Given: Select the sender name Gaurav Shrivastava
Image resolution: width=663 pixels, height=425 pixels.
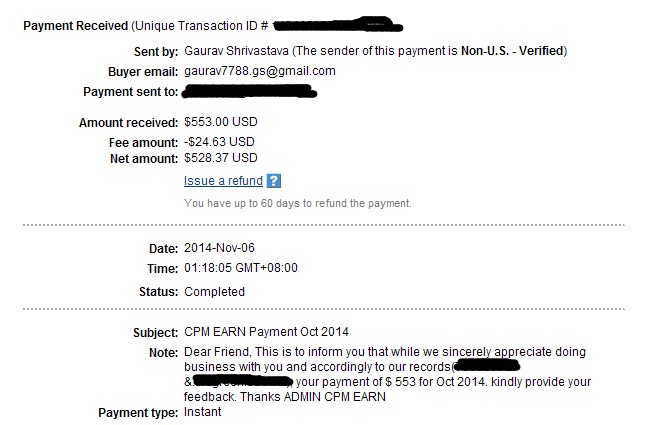Looking at the screenshot, I should (236, 51).
